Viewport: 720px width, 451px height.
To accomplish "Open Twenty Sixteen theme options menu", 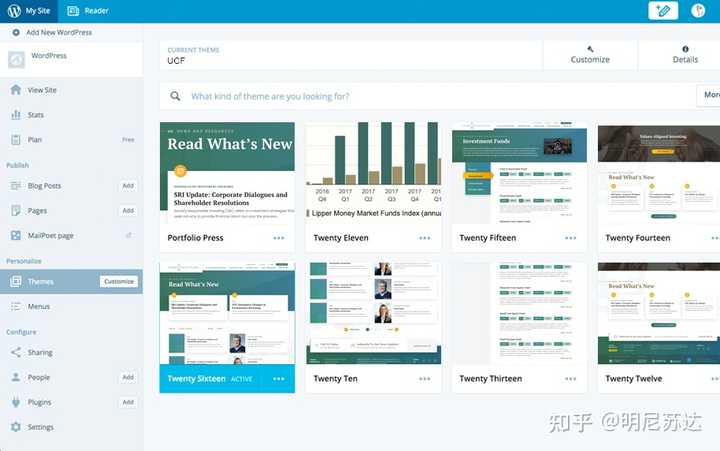I will [279, 379].
